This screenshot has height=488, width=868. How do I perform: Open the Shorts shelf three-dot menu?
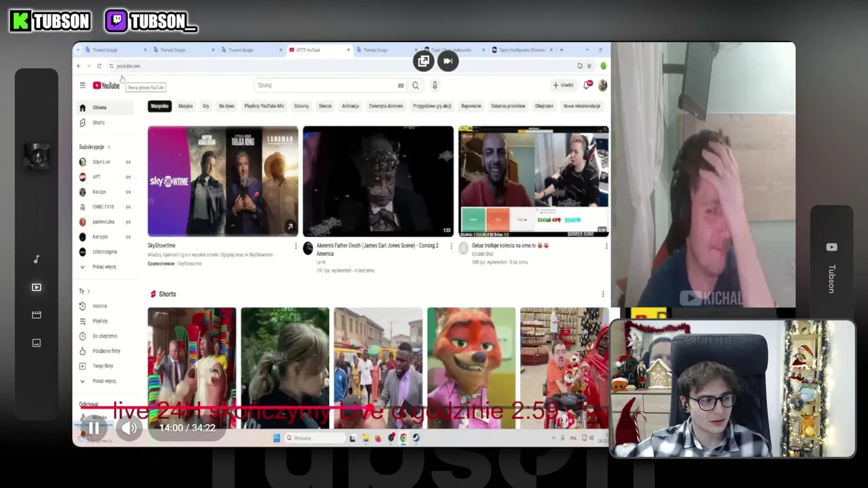coord(603,294)
